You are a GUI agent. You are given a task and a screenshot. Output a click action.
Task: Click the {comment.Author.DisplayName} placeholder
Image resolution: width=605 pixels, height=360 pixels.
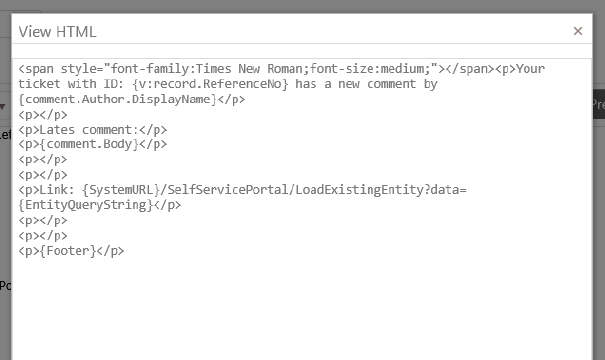(118, 99)
